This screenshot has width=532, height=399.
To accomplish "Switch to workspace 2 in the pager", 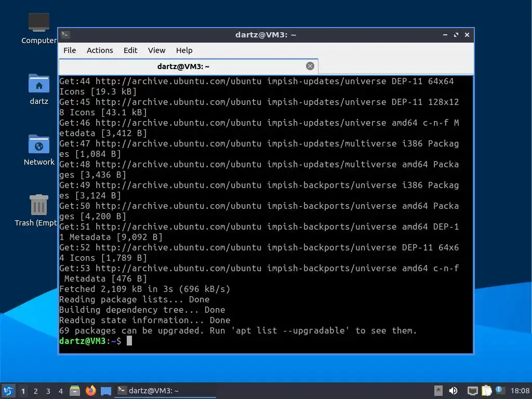I will [36, 391].
